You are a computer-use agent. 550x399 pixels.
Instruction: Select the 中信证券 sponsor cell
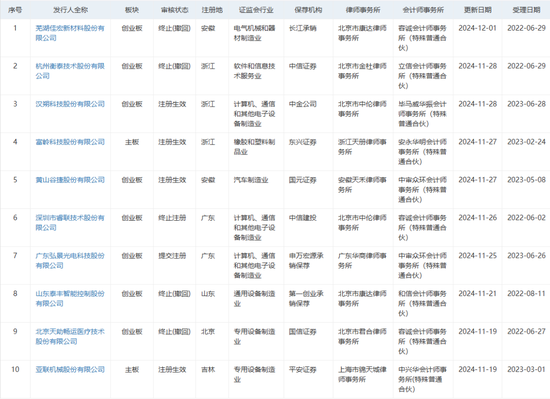click(x=302, y=66)
